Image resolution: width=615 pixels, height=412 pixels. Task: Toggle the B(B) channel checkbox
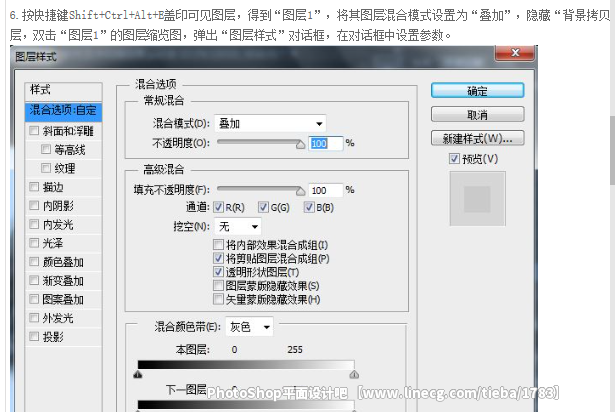[309, 207]
